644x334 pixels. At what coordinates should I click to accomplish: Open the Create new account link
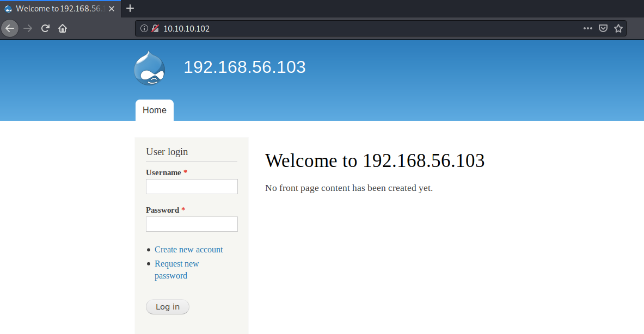(x=188, y=250)
